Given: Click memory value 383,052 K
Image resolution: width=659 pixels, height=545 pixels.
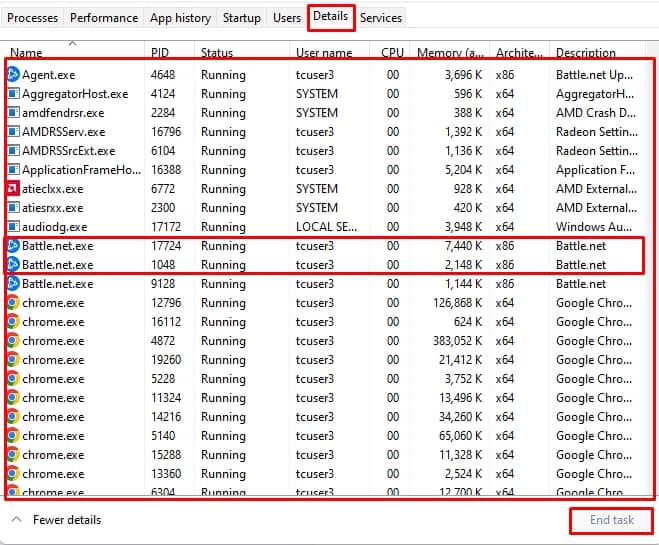Looking at the screenshot, I should (x=457, y=341).
